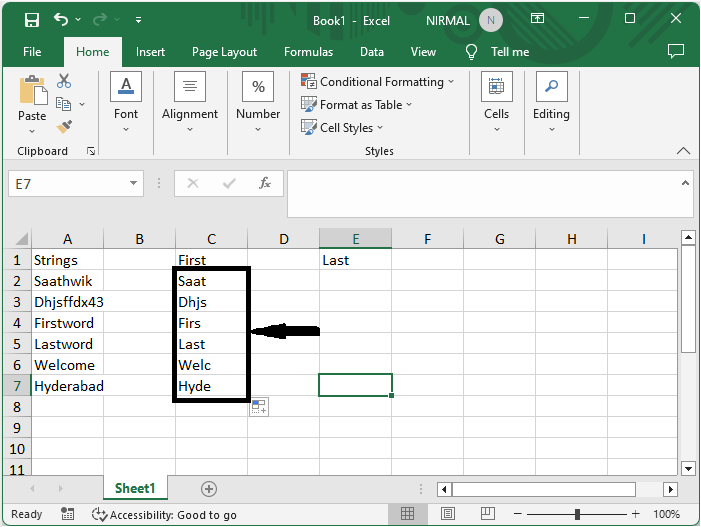Open the Page Layout tab
The width and height of the screenshot is (701, 527).
(224, 52)
